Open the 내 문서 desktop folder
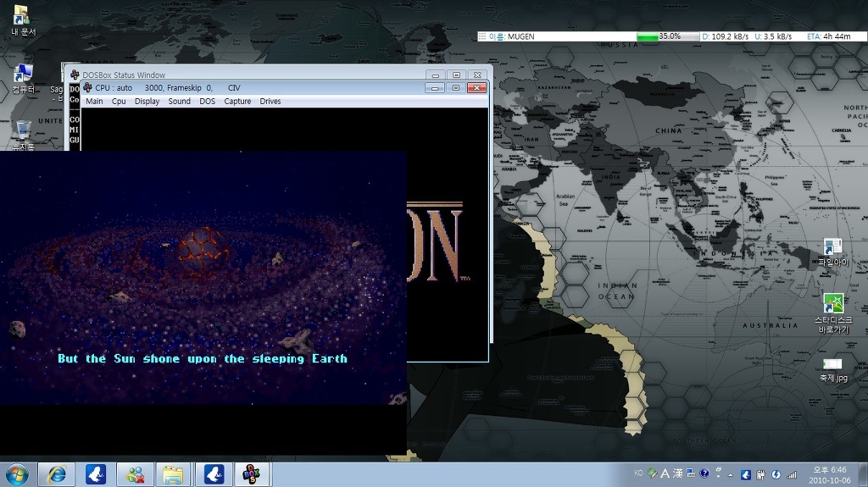 pos(22,17)
